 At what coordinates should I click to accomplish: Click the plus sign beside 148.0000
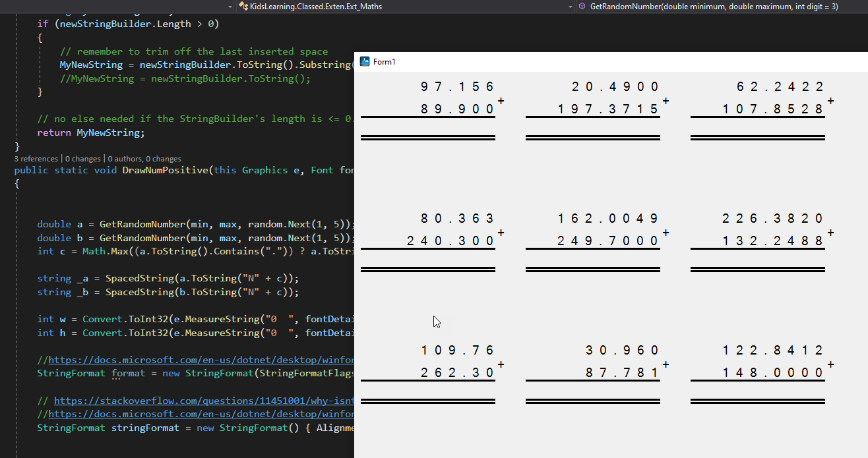pyautogui.click(x=831, y=364)
